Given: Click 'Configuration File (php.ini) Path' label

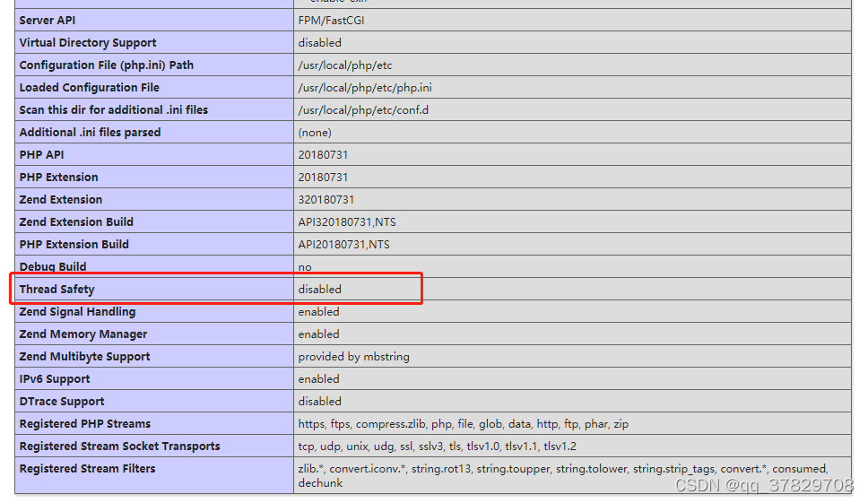Looking at the screenshot, I should click(107, 65).
